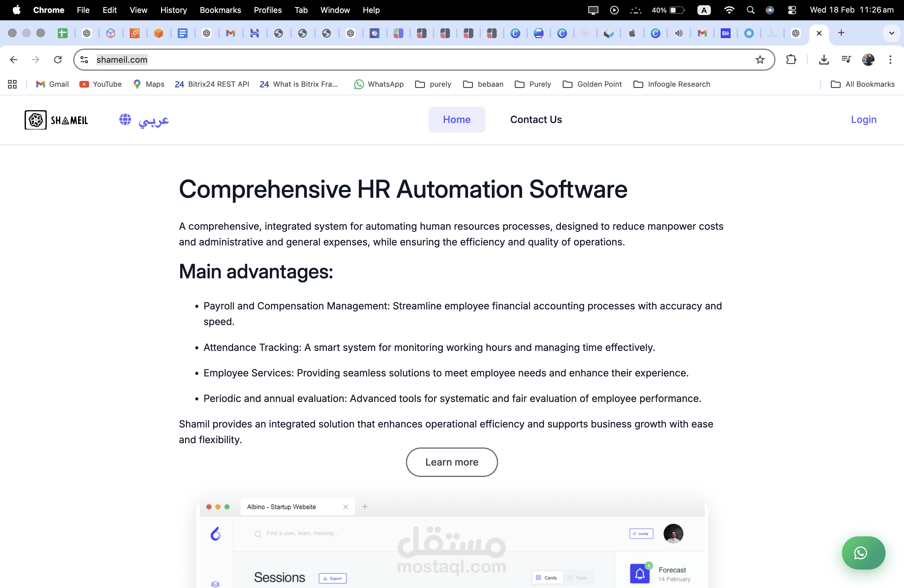The height and width of the screenshot is (588, 904).
Task: Open the Gmail pinned tab
Action: click(x=231, y=34)
